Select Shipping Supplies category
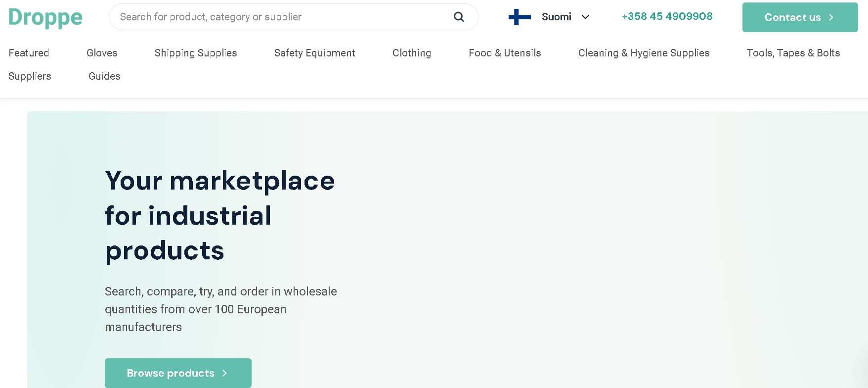 coord(196,53)
